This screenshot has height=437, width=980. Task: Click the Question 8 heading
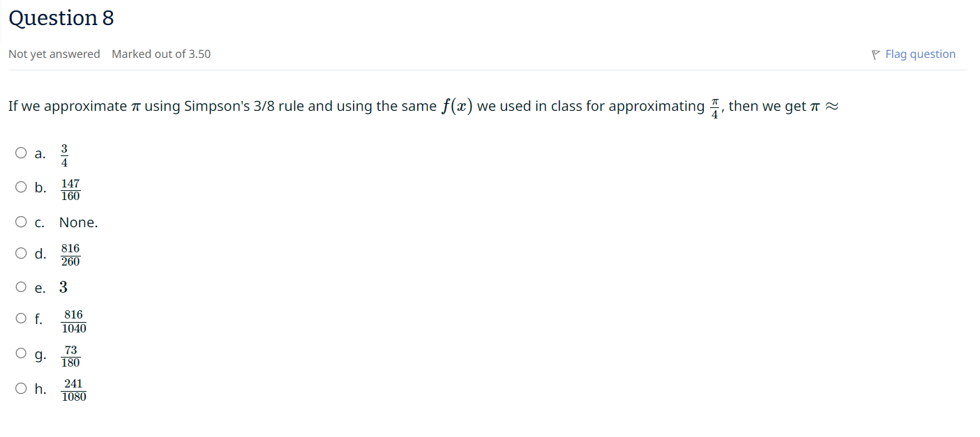pyautogui.click(x=61, y=18)
